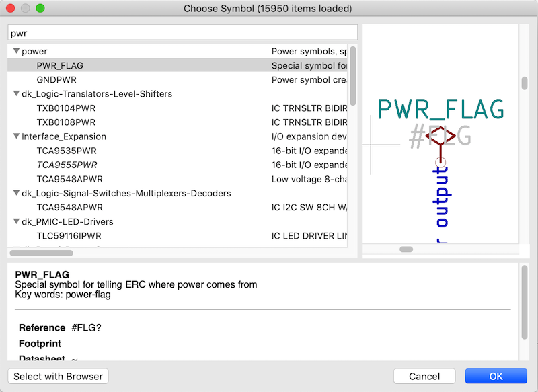Click the 'Power symbol cre' description cell
The height and width of the screenshot is (392, 538).
click(309, 79)
